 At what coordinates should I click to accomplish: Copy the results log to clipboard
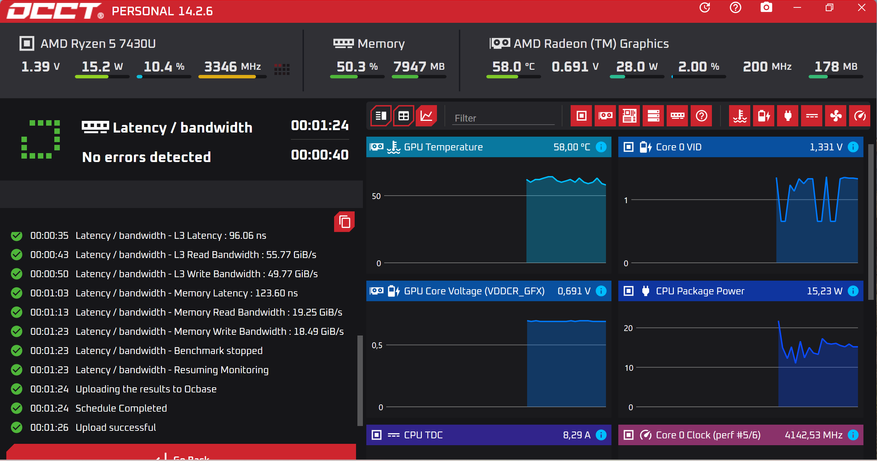tap(345, 222)
